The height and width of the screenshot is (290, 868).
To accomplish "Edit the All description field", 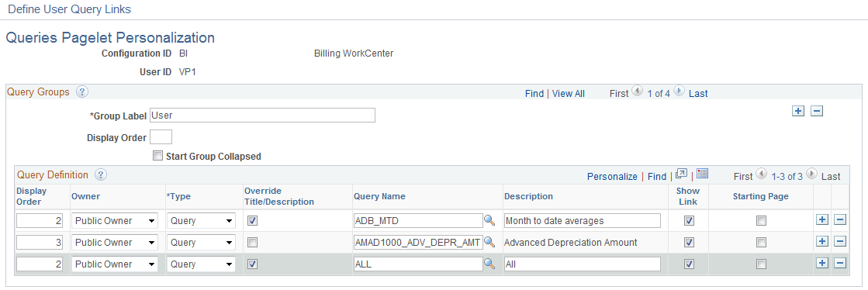I will (x=583, y=264).
